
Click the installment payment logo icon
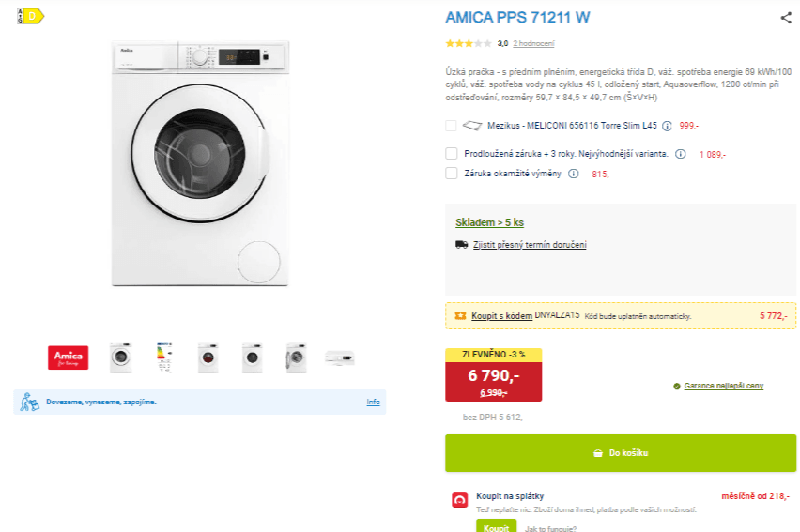[460, 500]
